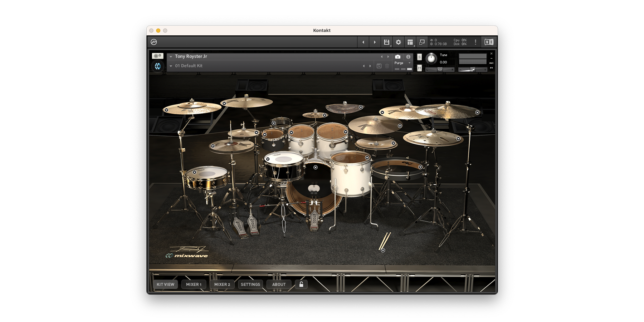
Task: Click the instrument volume slider
Action: pos(472,70)
